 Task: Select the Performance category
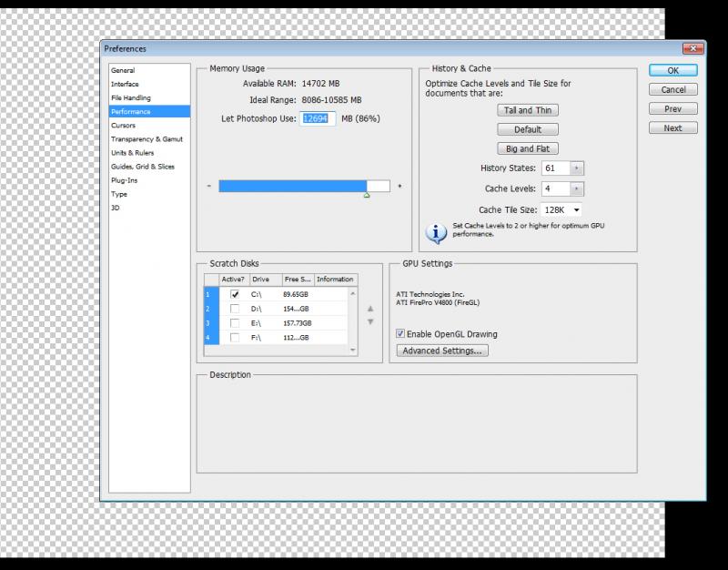tap(149, 111)
